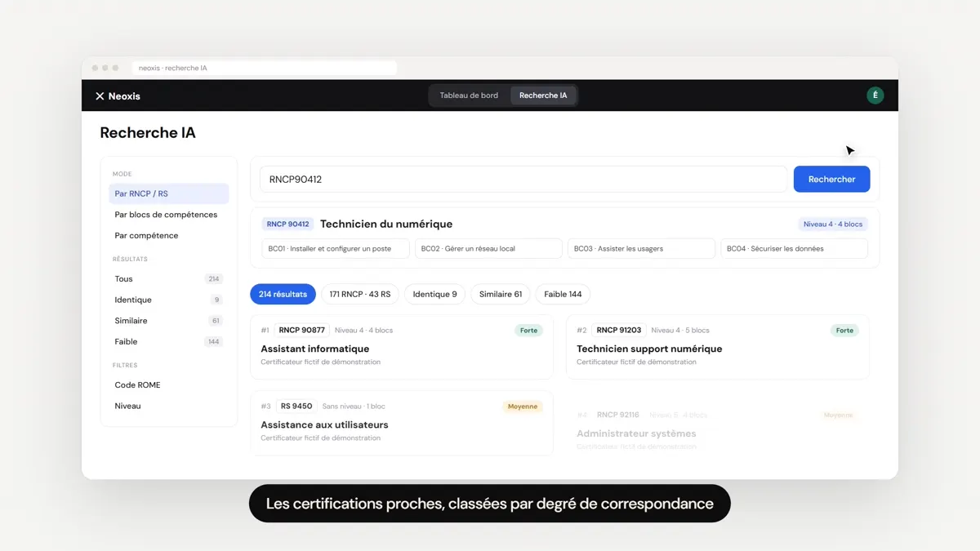Switch to Tableau de bord tab
980x551 pixels.
tap(469, 96)
